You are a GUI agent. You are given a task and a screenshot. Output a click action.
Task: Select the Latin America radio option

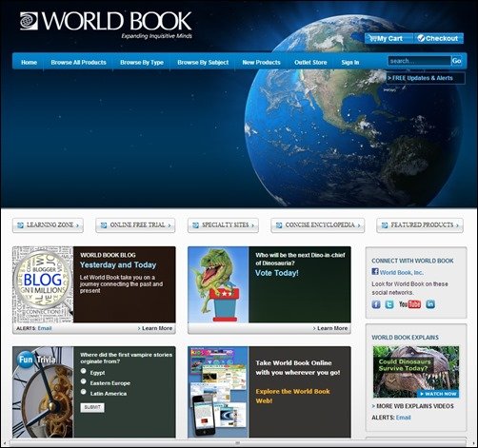click(84, 392)
